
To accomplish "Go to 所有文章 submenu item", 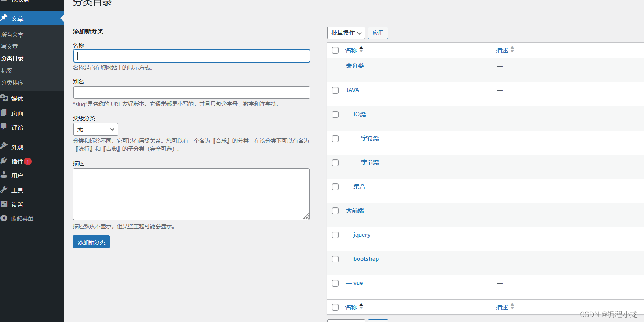I will click(12, 35).
